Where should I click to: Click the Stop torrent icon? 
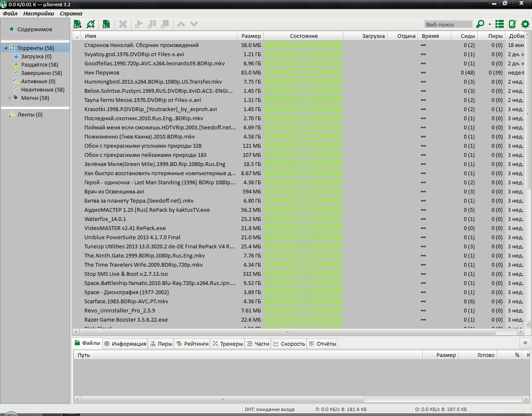point(165,24)
